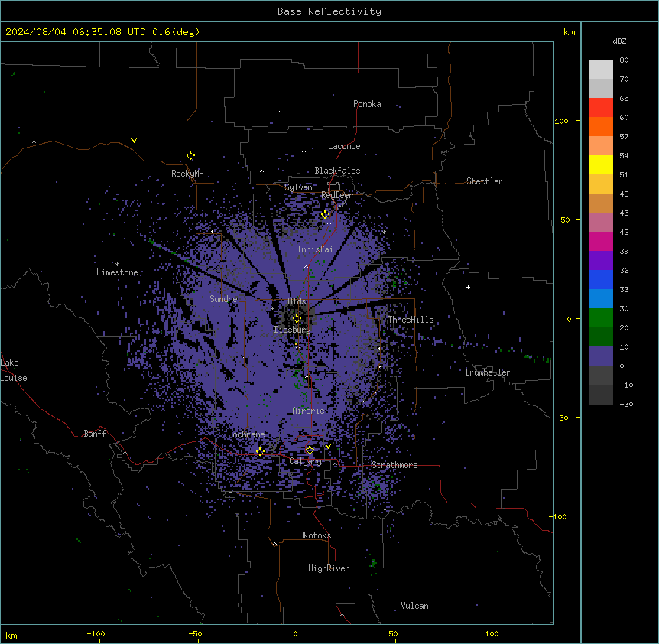Click the white plus marker east of ThreeHills
Image resolution: width=659 pixels, height=644 pixels.
pos(468,287)
